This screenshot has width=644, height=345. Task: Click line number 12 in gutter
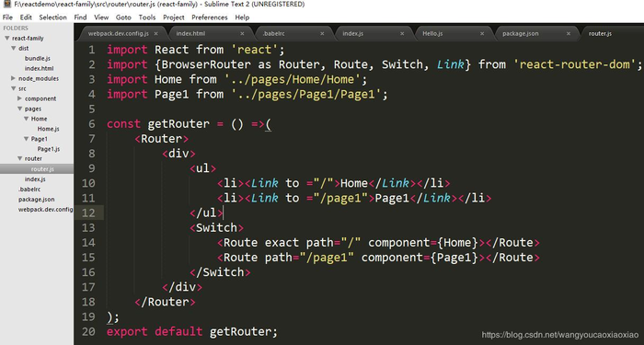[88, 213]
